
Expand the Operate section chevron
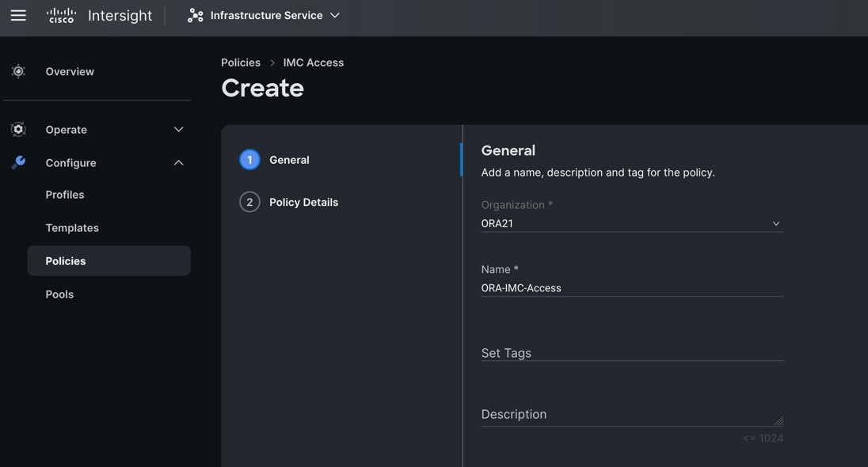pyautogui.click(x=178, y=129)
